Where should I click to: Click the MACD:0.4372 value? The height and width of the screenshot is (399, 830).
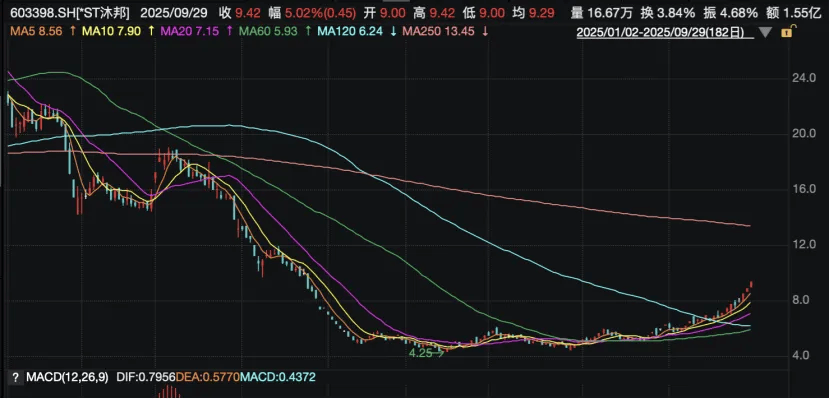tap(277, 378)
